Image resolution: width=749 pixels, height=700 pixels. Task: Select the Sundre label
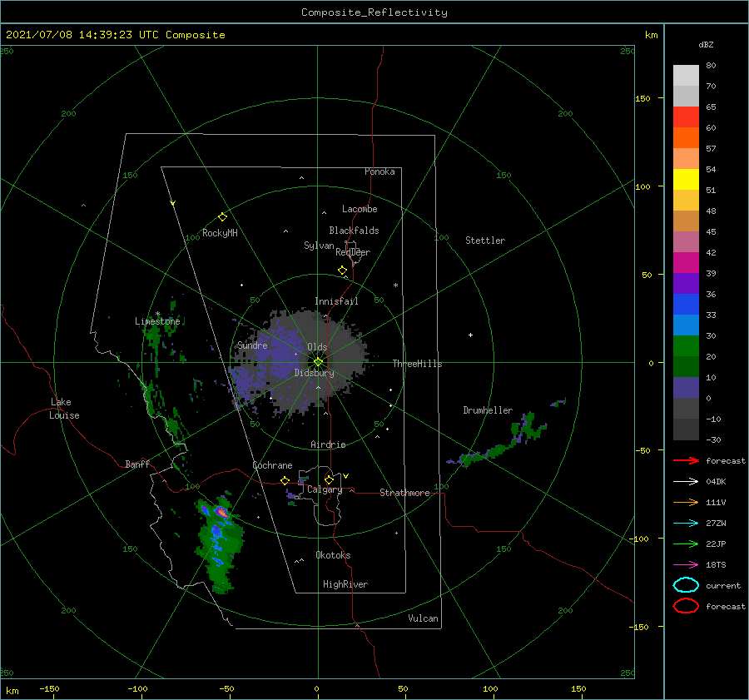[x=252, y=345]
